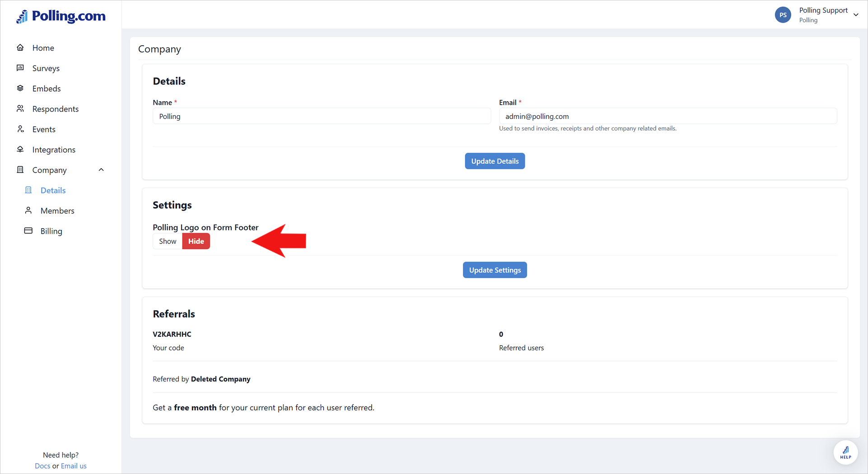Click Update Details button
The height and width of the screenshot is (474, 868).
point(495,161)
